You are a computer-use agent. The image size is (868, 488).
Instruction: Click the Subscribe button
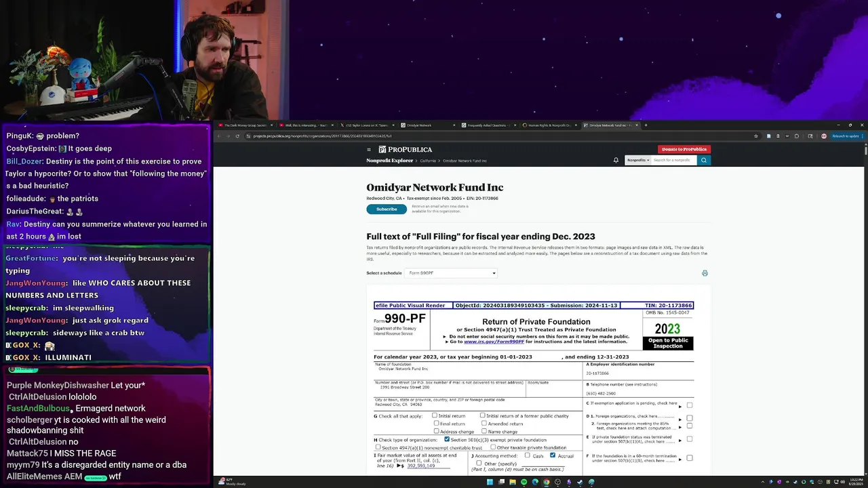(x=387, y=209)
